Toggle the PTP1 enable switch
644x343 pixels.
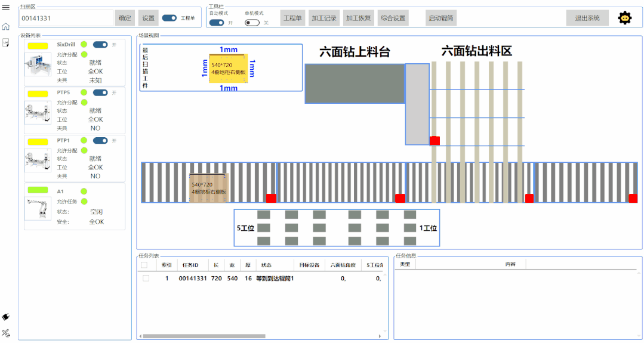tap(100, 140)
